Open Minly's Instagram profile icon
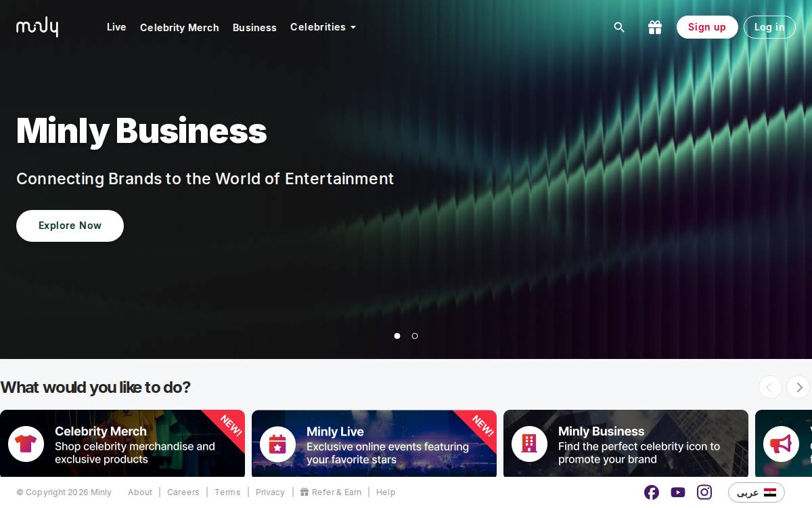 [x=704, y=492]
